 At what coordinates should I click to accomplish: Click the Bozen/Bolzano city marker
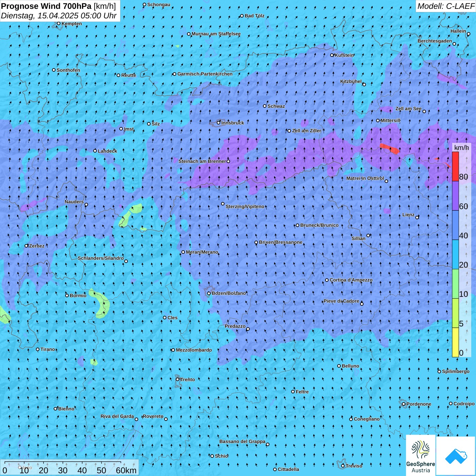click(209, 293)
